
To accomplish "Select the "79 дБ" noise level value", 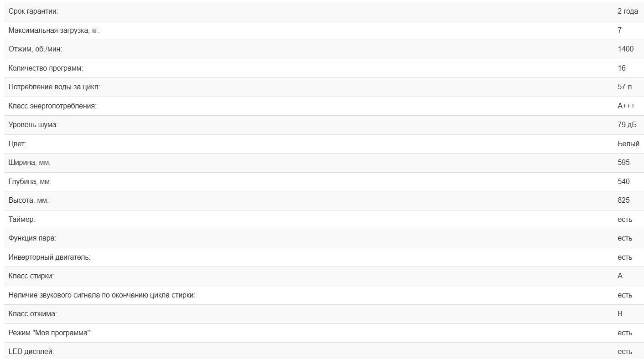I will pyautogui.click(x=627, y=125).
